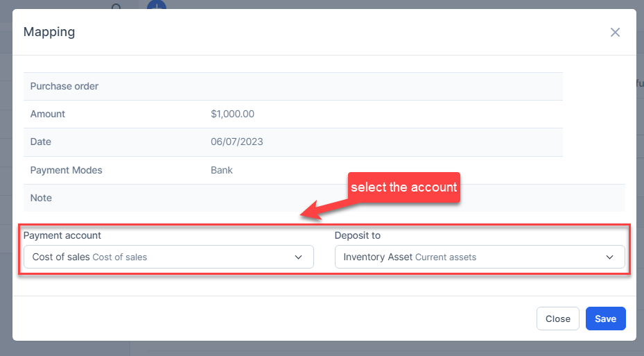Image resolution: width=644 pixels, height=356 pixels.
Task: Click the blue plus icon behind the dialog
Action: 157,5
